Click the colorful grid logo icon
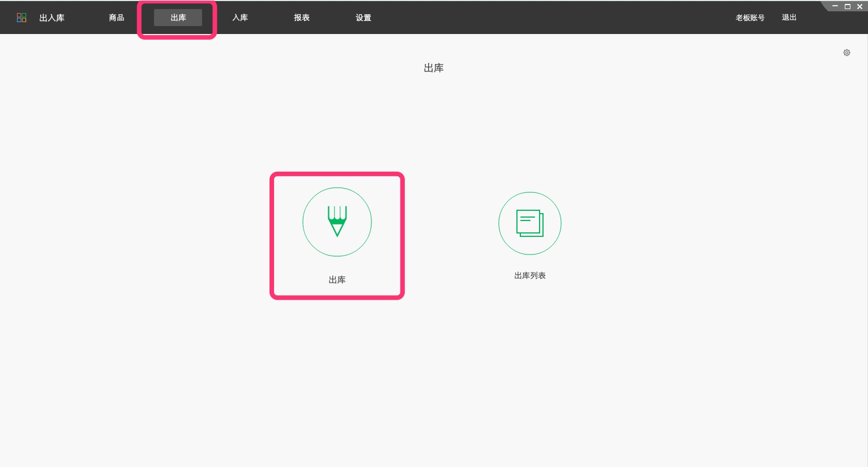This screenshot has height=467, width=868. (22, 17)
